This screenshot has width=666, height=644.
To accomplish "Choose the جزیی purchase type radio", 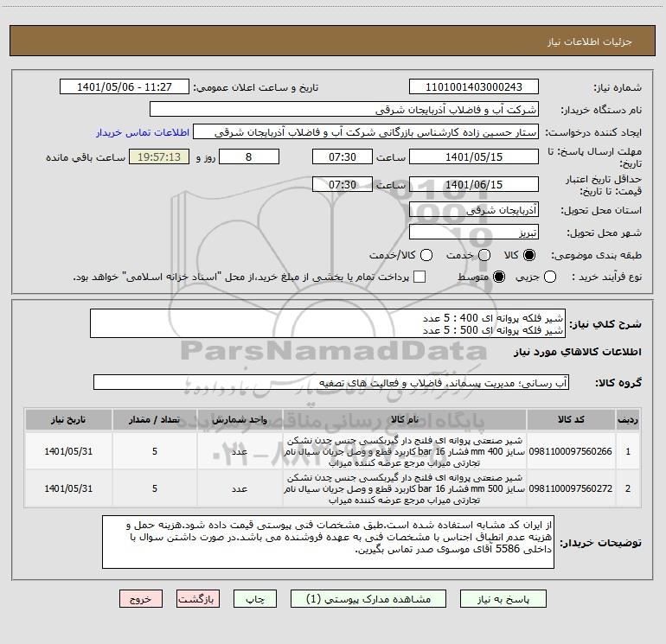I will pos(550,277).
